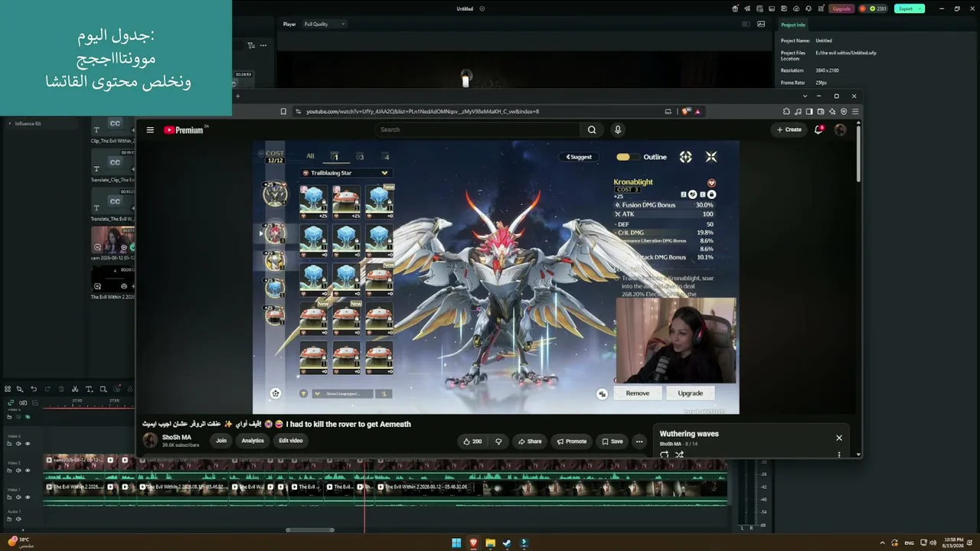This screenshot has height=551, width=980.
Task: Toggle visibility eye on Video 1 track
Action: pos(28,497)
